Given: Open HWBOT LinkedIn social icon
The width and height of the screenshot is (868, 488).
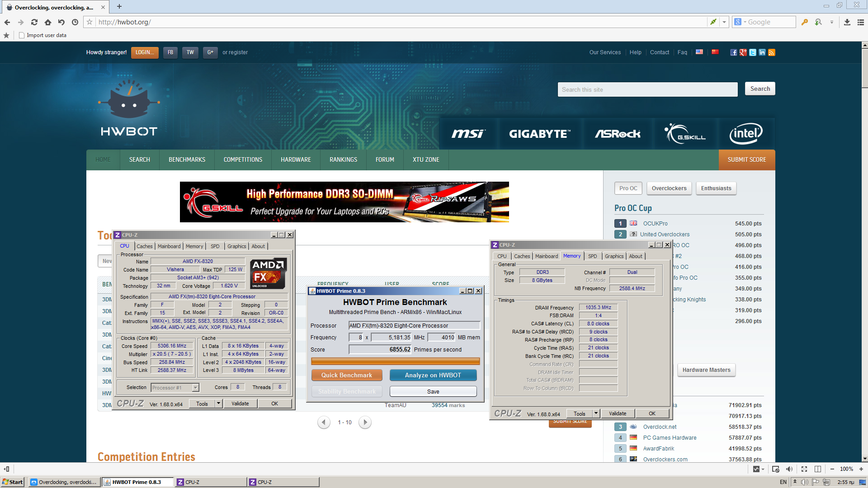Looking at the screenshot, I should point(762,52).
